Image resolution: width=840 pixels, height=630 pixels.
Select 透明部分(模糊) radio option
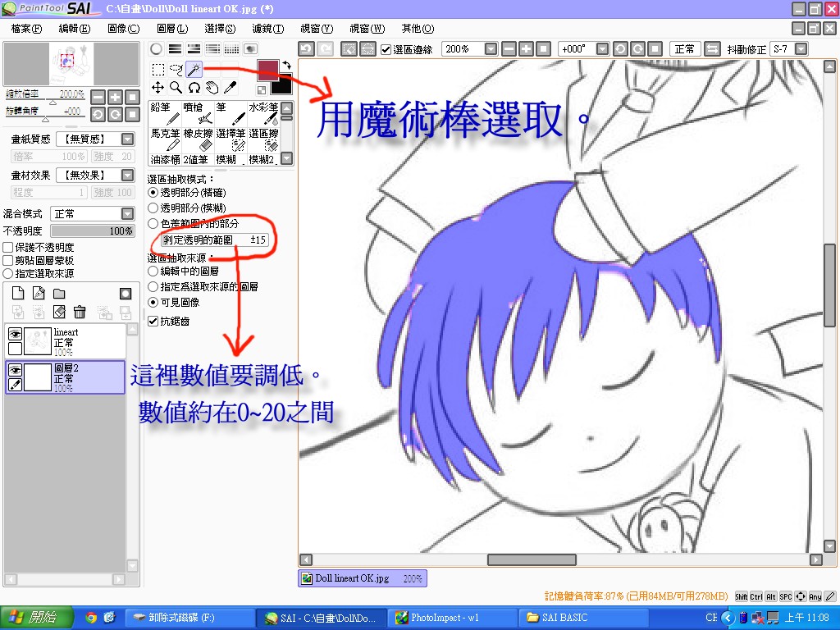[153, 208]
